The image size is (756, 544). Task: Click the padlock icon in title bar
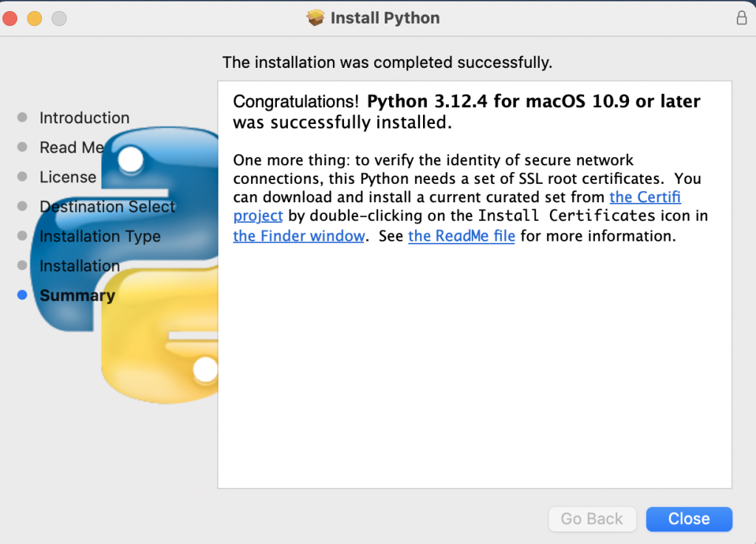[x=742, y=18]
